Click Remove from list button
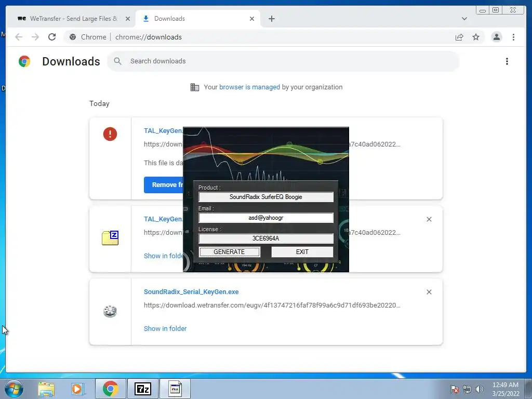The width and height of the screenshot is (532, 399). [164, 185]
